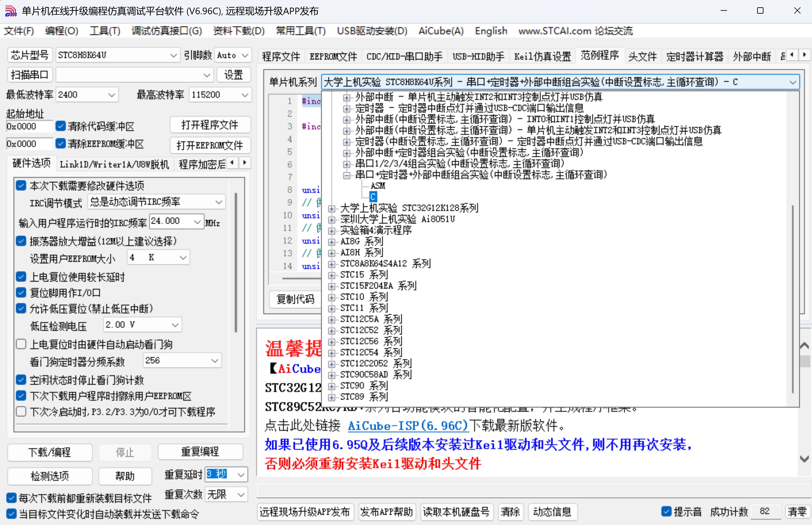The image size is (812, 525).
Task: Switch to 定时器计算器 tab
Action: tap(694, 56)
